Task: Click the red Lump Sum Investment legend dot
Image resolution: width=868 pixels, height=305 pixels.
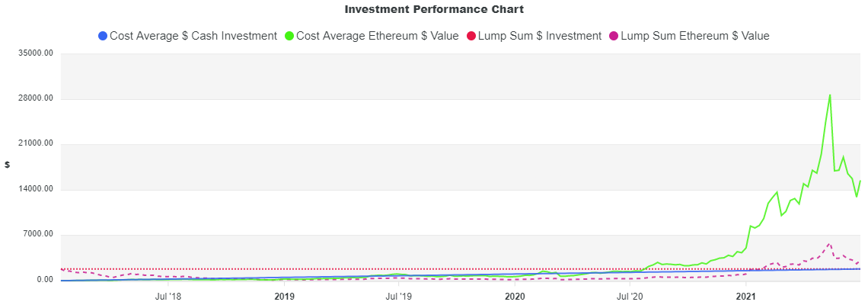Action: (x=471, y=36)
